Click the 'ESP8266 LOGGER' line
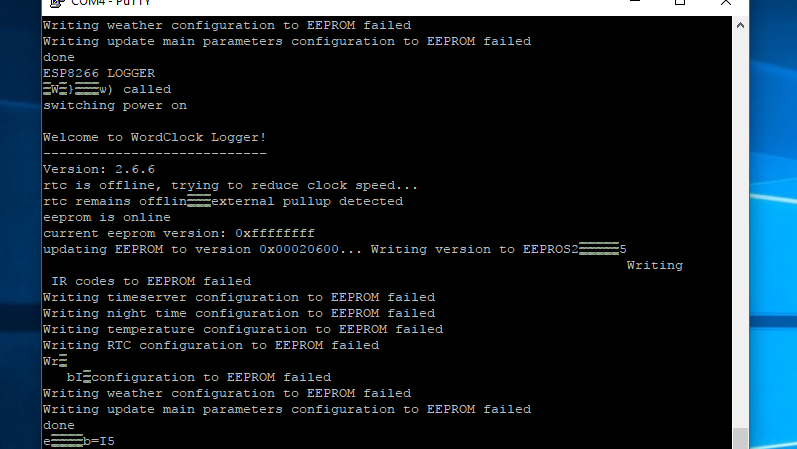 [99, 73]
